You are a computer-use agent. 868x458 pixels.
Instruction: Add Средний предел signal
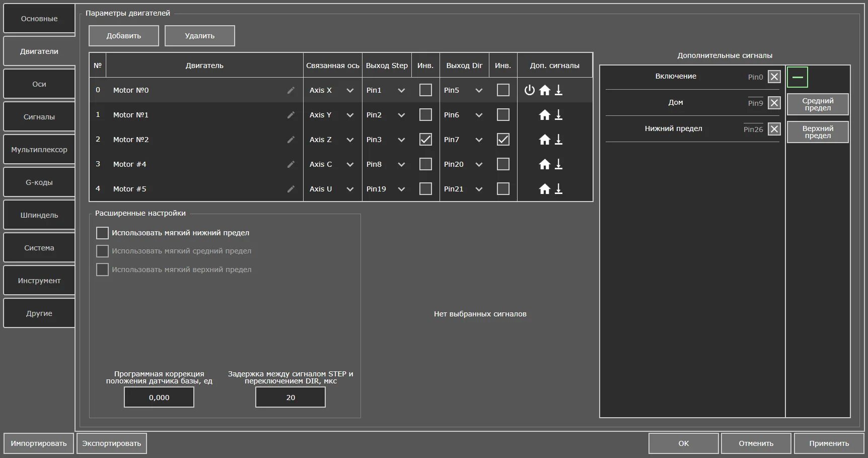click(818, 104)
